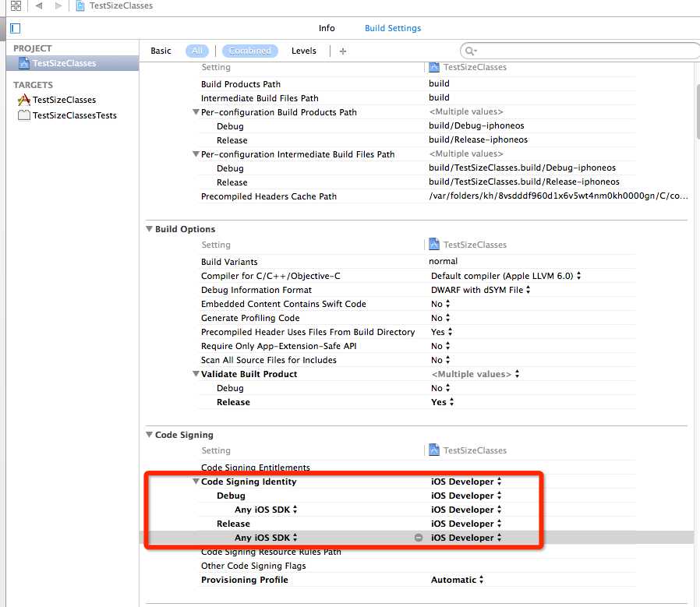Collapse the Code Signing section
700x607 pixels.
click(149, 435)
